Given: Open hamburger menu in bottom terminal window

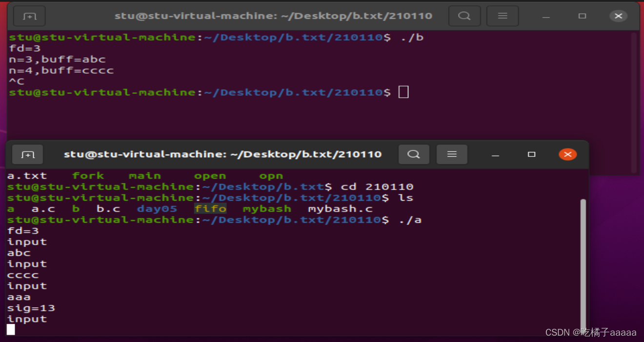Looking at the screenshot, I should (x=452, y=154).
